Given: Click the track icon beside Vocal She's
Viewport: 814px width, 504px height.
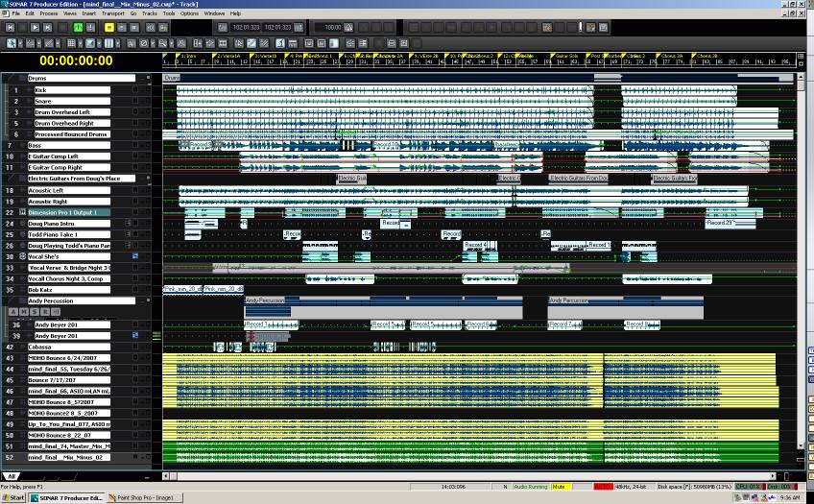Looking at the screenshot, I should [x=21, y=256].
